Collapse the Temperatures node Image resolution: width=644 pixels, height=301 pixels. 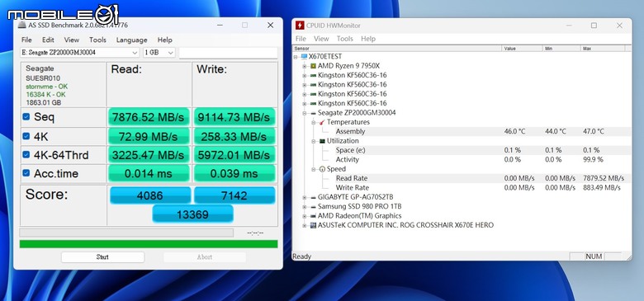(314, 122)
